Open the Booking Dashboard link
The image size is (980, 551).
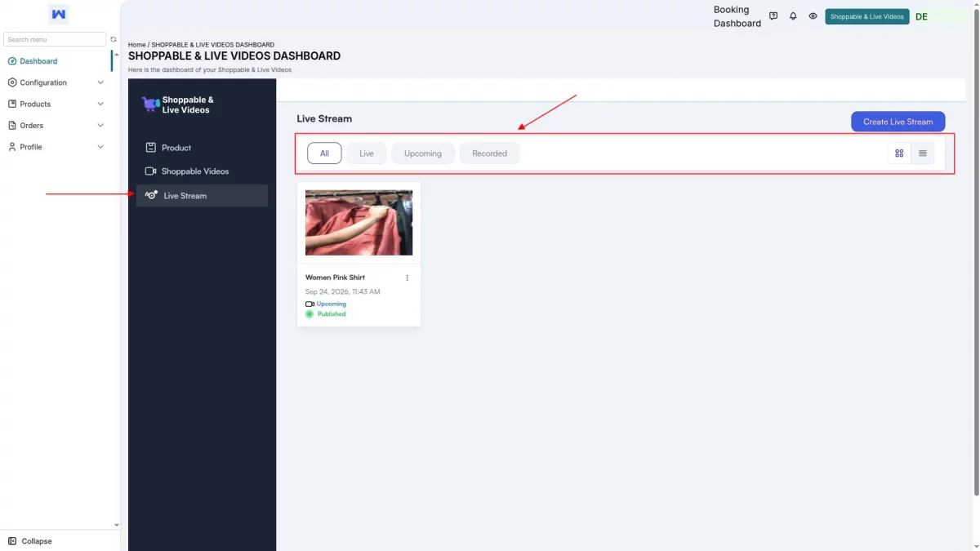click(737, 16)
